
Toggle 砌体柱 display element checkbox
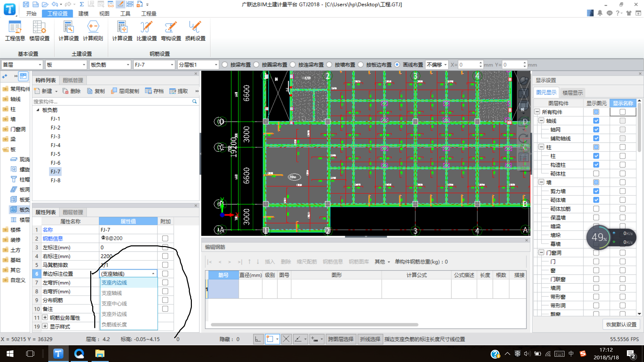pyautogui.click(x=596, y=174)
